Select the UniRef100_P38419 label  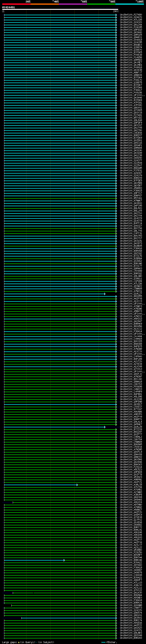pyautogui.click(x=131, y=568)
